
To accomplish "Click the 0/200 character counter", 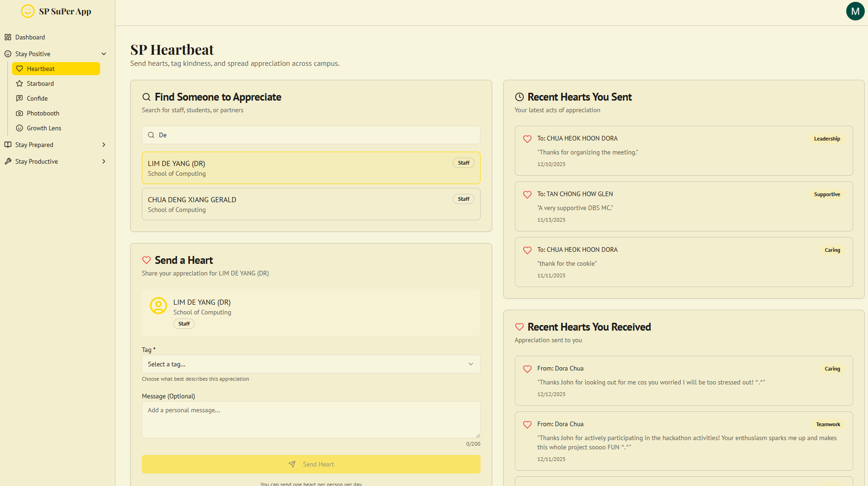I will tap(473, 444).
